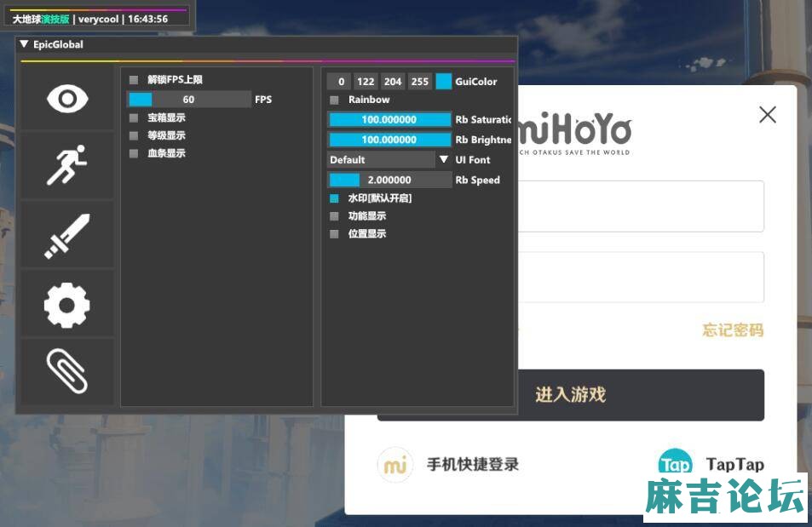
Task: Open the gear settings tab
Action: 67,305
